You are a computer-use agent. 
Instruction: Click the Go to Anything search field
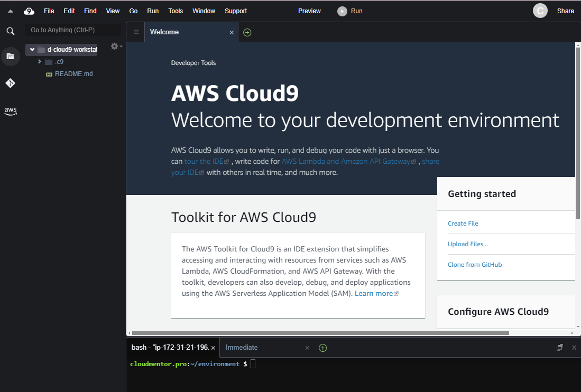(x=73, y=30)
